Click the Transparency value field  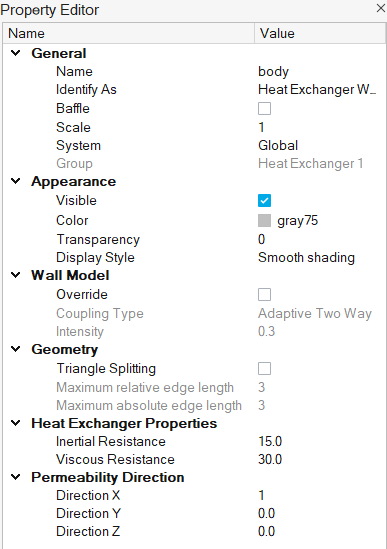(320, 239)
